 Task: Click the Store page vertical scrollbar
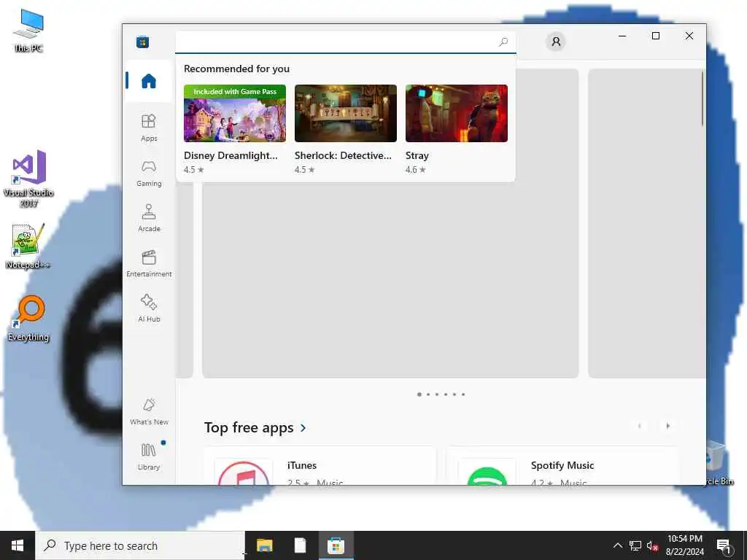click(703, 98)
